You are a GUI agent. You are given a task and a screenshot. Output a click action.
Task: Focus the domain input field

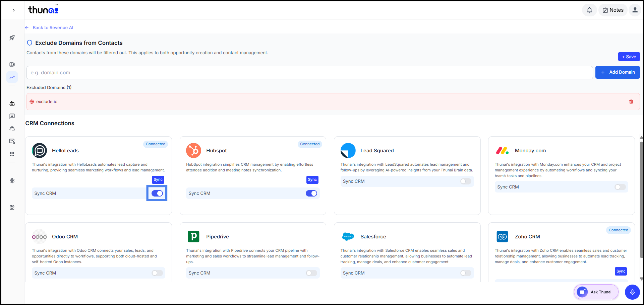(x=309, y=73)
